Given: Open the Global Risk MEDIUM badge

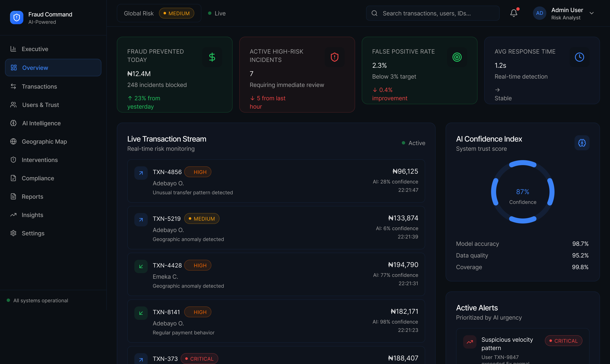Looking at the screenshot, I should [x=176, y=13].
